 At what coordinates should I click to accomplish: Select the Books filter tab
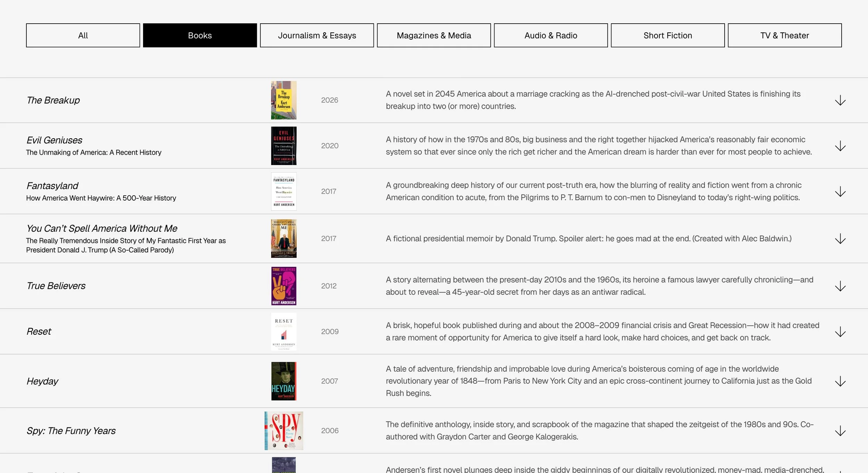(x=200, y=35)
